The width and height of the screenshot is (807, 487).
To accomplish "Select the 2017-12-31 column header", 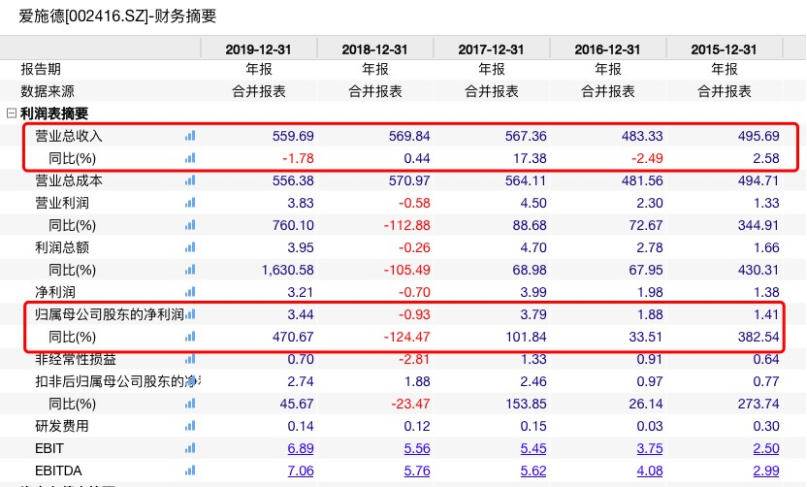I will [x=493, y=49].
